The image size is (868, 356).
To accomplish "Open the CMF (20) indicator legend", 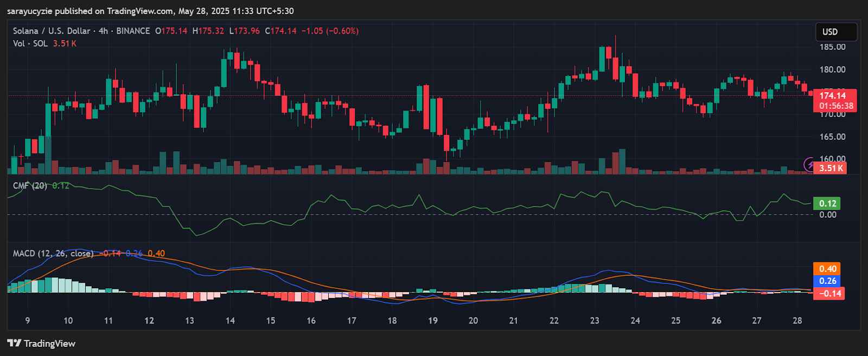I will (30, 185).
